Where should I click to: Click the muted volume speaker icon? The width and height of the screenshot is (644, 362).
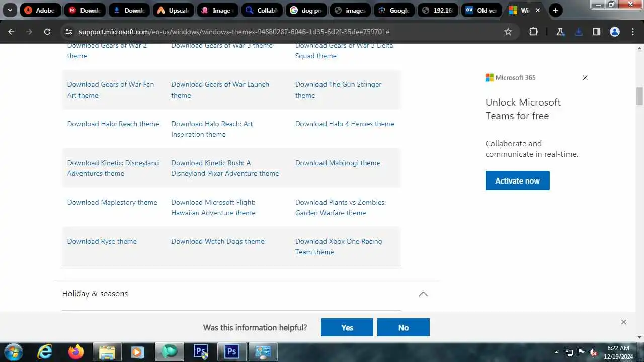[x=593, y=352]
